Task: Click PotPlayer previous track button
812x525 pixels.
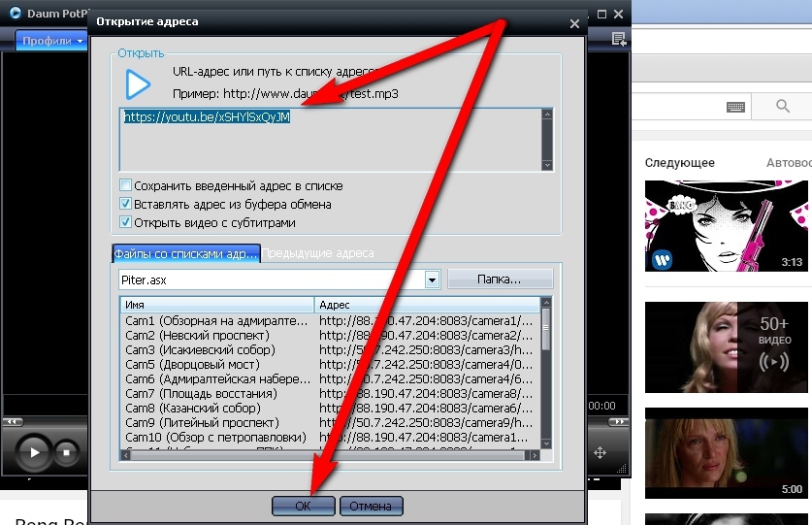Action: pyautogui.click(x=13, y=421)
